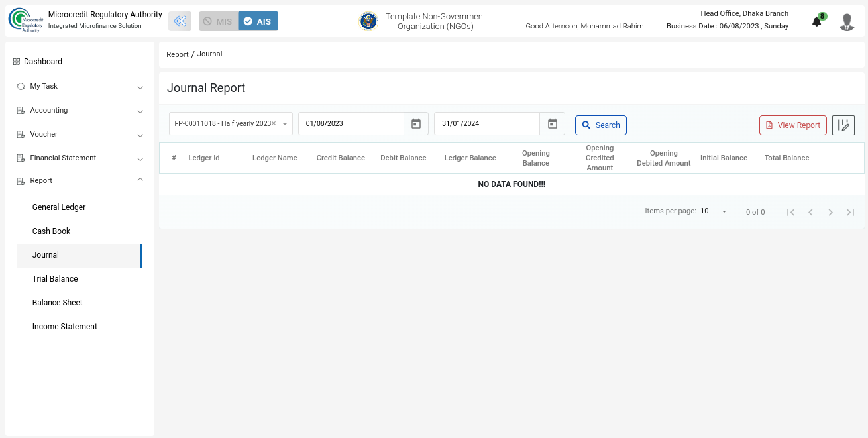Switch to MIS mode

218,21
